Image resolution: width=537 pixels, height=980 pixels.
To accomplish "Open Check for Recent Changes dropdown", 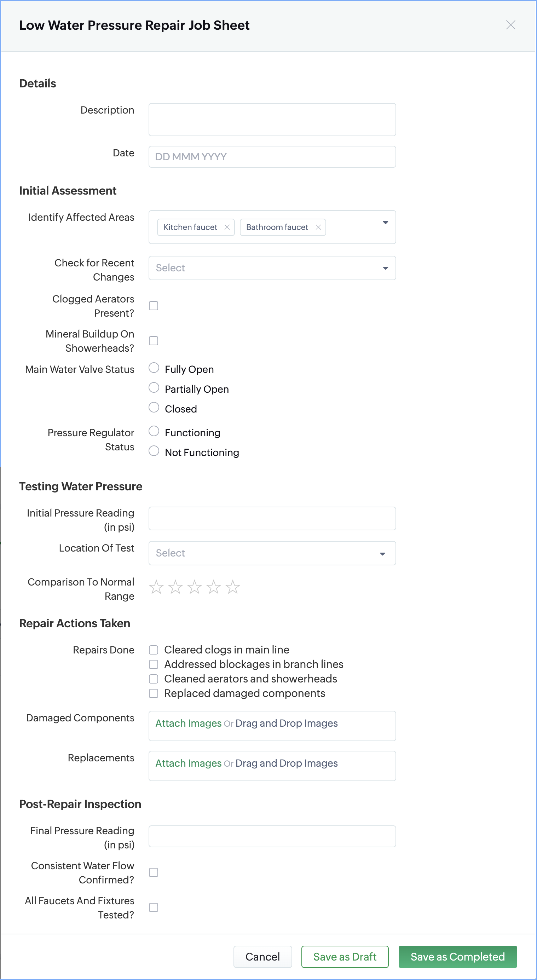I will point(272,268).
